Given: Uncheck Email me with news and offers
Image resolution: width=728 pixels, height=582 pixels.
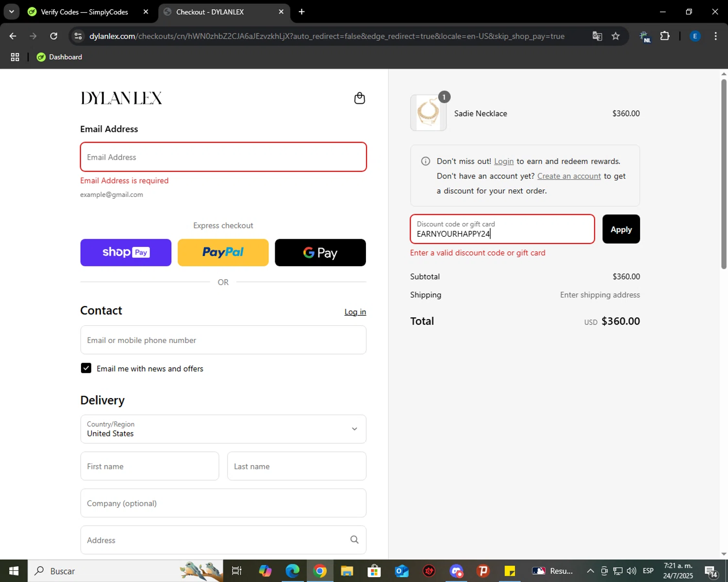Looking at the screenshot, I should tap(86, 368).
